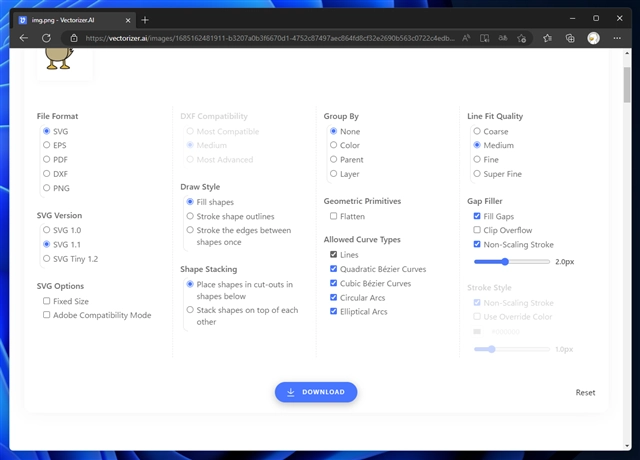Add page to favorites star icon
This screenshot has width=640, height=460.
pyautogui.click(x=521, y=38)
